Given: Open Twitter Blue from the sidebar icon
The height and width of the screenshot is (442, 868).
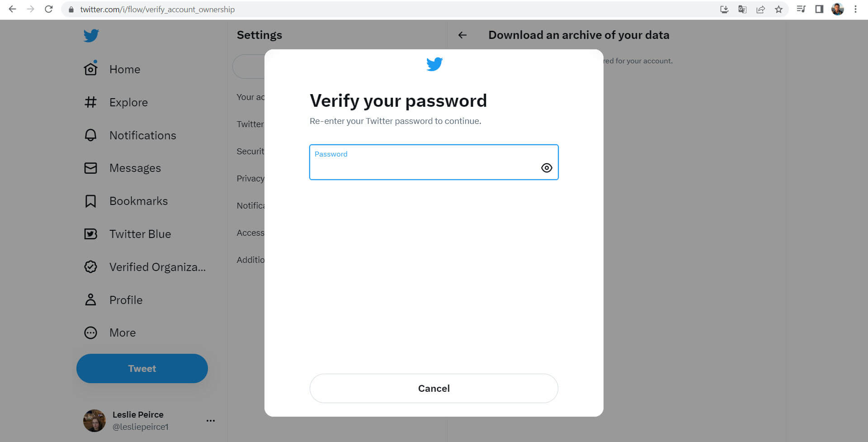Looking at the screenshot, I should point(90,233).
